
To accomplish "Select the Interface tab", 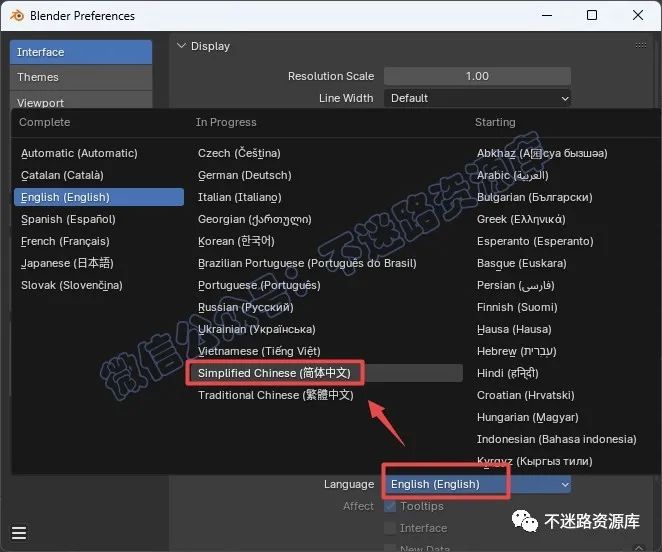I will (x=81, y=52).
